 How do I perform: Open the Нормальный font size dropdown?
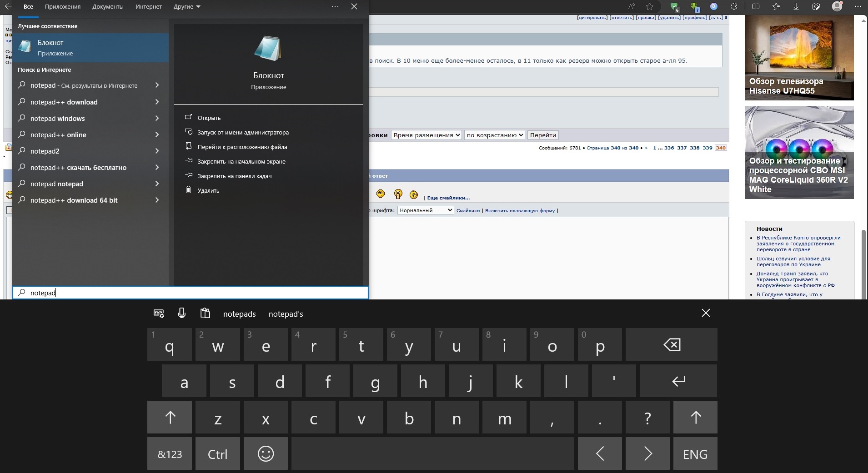tap(426, 210)
